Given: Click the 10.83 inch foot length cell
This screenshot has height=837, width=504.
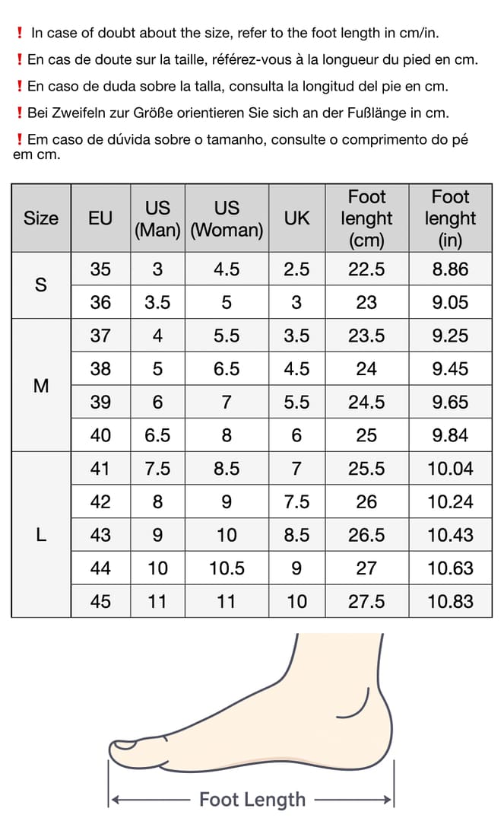Looking at the screenshot, I should pos(450,601).
